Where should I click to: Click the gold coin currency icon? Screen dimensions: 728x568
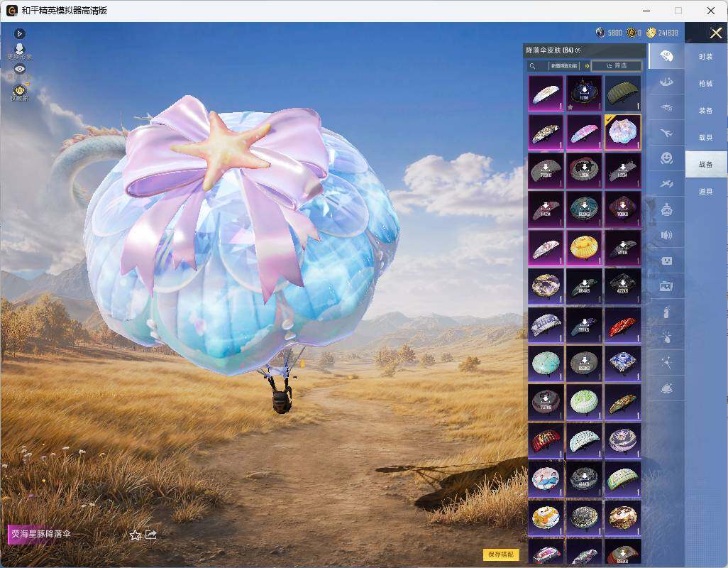coord(651,33)
